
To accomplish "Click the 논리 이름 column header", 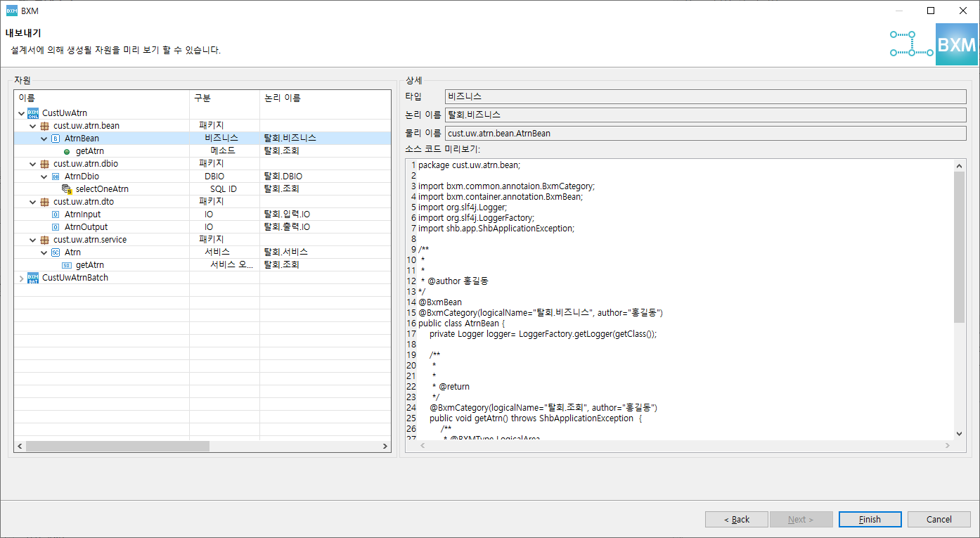I will pyautogui.click(x=283, y=98).
